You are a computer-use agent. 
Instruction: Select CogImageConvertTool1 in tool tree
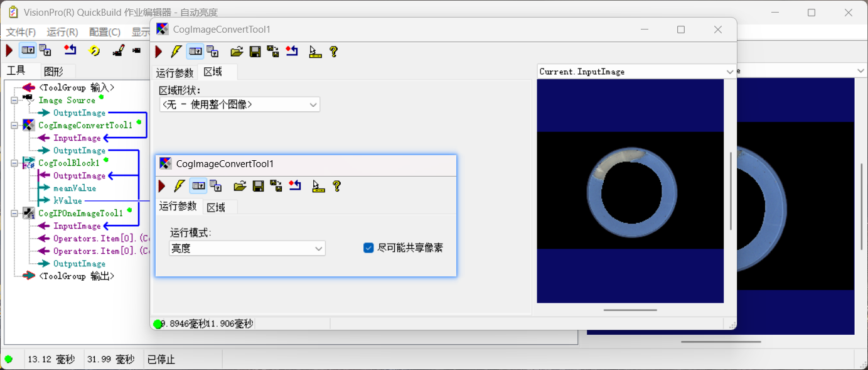[85, 125]
